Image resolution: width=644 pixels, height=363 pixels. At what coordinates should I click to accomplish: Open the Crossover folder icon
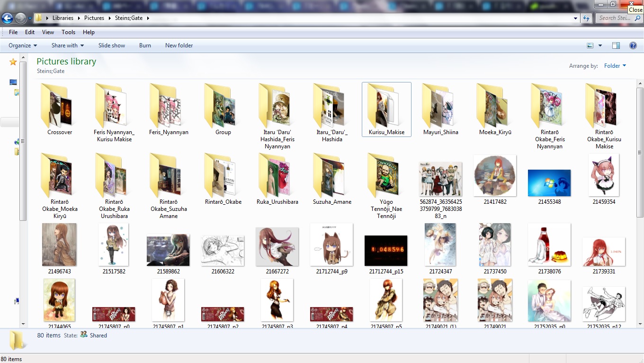coord(56,105)
